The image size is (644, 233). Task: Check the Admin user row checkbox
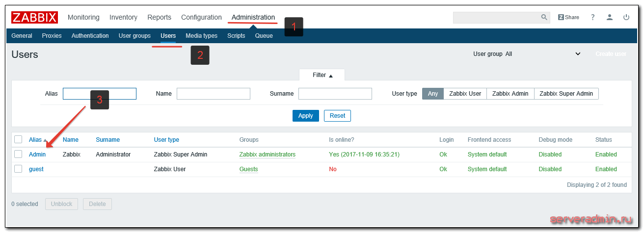click(18, 154)
